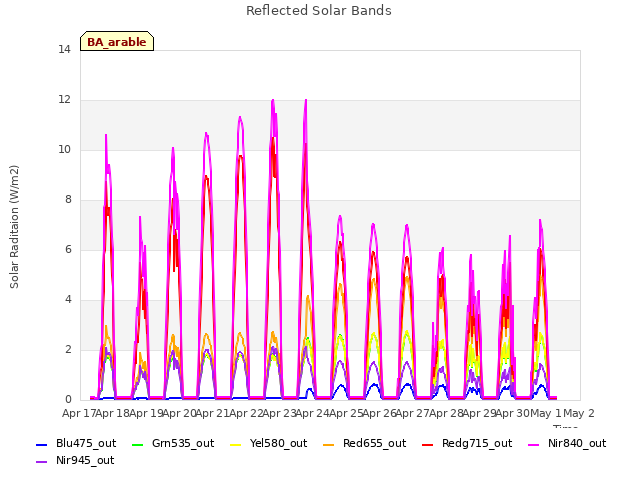
Task: Click the Apr 28 x-axis tick label
Action: coord(446,413)
